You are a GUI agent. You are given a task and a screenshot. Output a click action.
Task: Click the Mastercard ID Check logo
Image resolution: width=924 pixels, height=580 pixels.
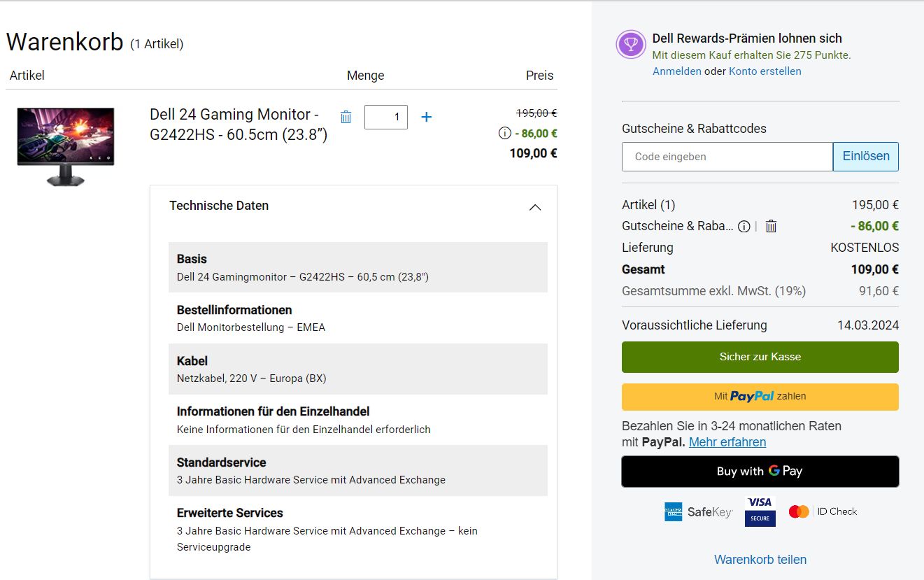point(822,511)
